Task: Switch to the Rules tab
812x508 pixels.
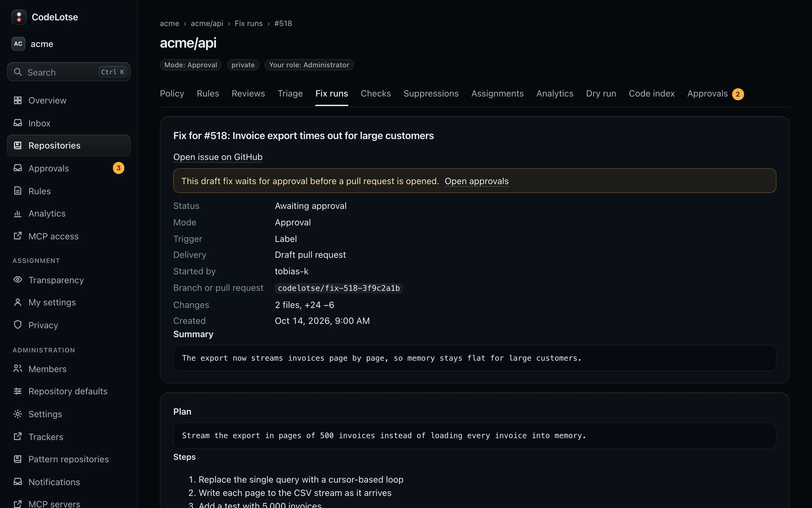Action: click(208, 93)
